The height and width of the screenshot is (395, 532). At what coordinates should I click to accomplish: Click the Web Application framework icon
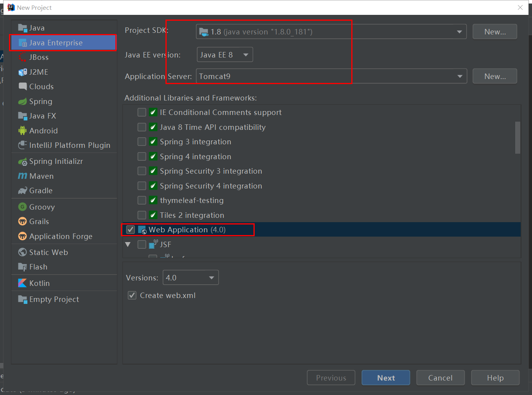click(142, 230)
